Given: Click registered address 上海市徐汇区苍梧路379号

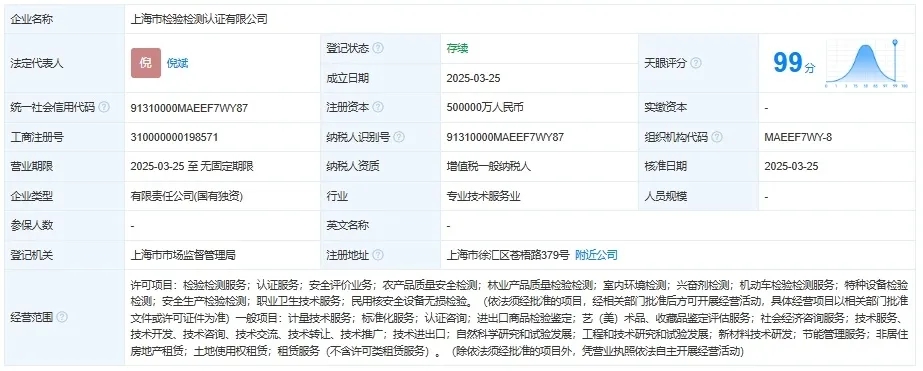Looking at the screenshot, I should (x=508, y=256).
